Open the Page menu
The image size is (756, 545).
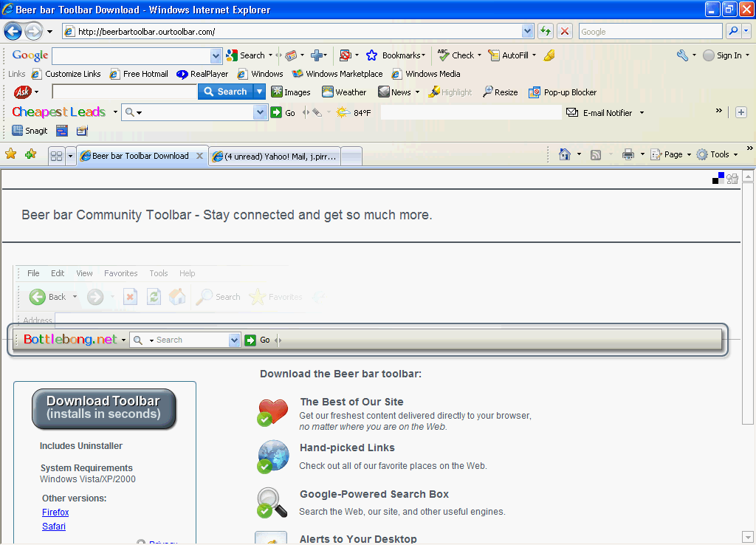point(673,154)
